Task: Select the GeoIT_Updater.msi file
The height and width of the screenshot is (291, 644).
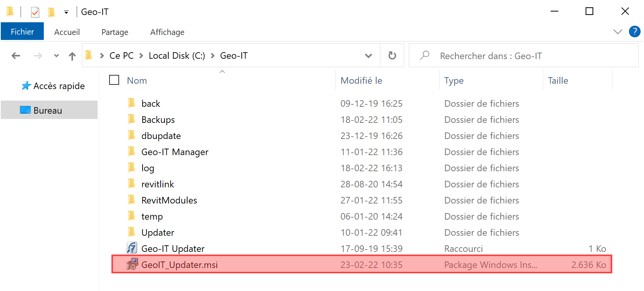Action: click(x=361, y=265)
